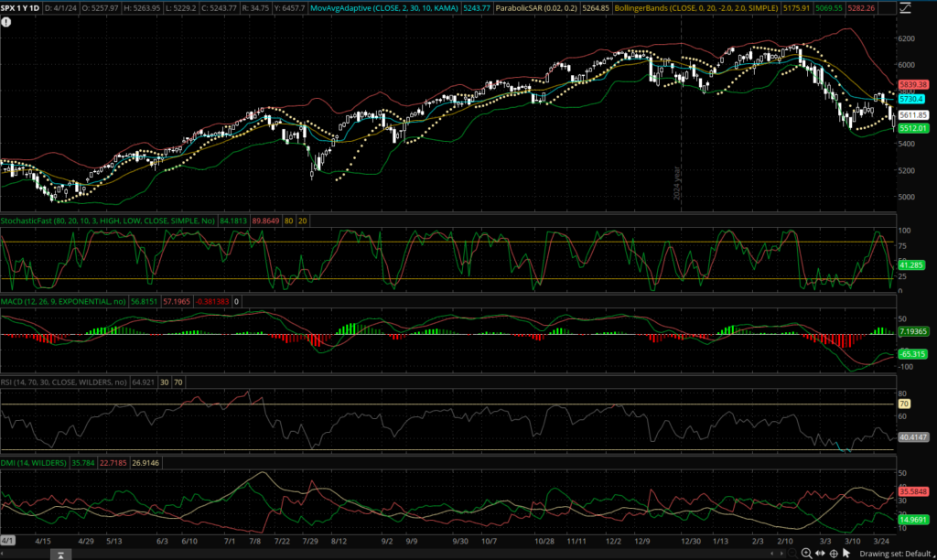Click the 3/24 date on time axis
This screenshot has width=937, height=560.
881,541
